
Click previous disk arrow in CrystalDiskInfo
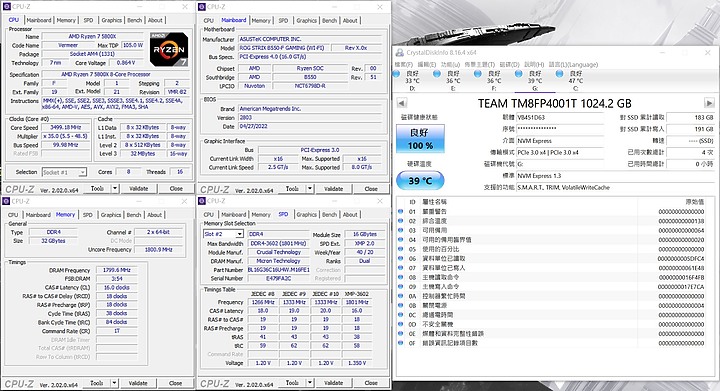pyautogui.click(x=401, y=103)
